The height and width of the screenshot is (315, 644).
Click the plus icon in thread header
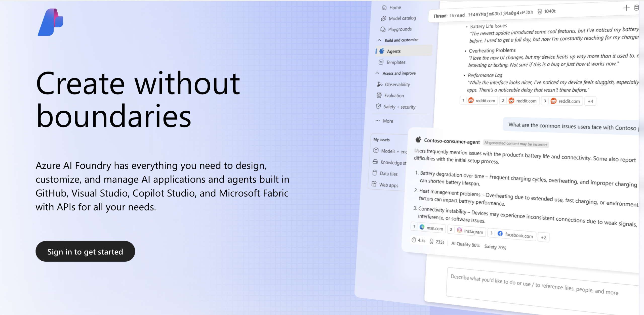tap(626, 8)
